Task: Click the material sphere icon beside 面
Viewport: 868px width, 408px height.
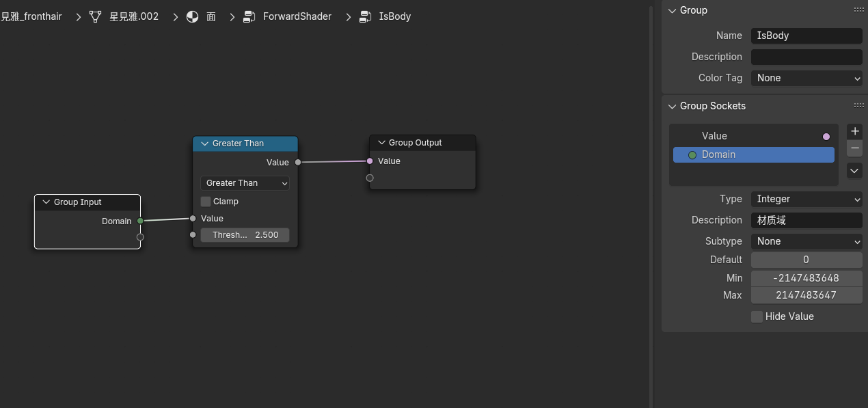Action: pos(193,16)
